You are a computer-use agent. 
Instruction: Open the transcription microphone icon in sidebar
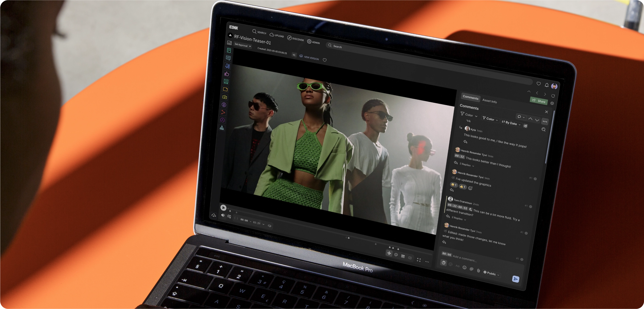click(x=227, y=66)
